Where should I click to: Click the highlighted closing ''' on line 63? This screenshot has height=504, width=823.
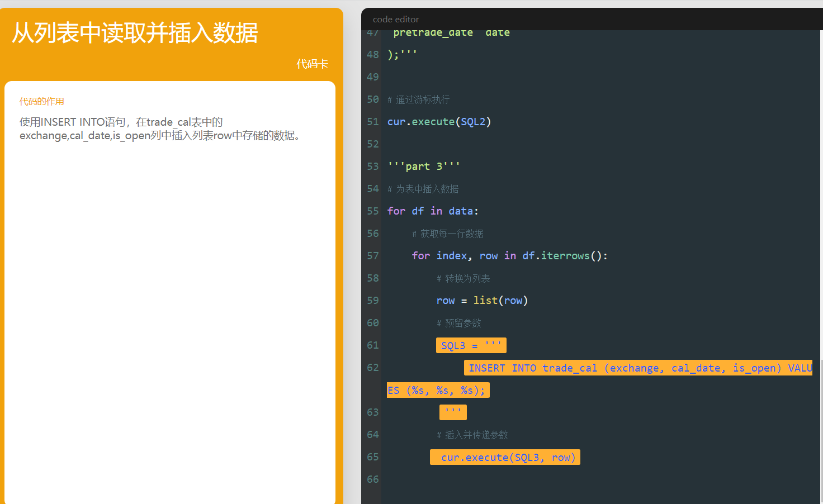click(x=453, y=412)
